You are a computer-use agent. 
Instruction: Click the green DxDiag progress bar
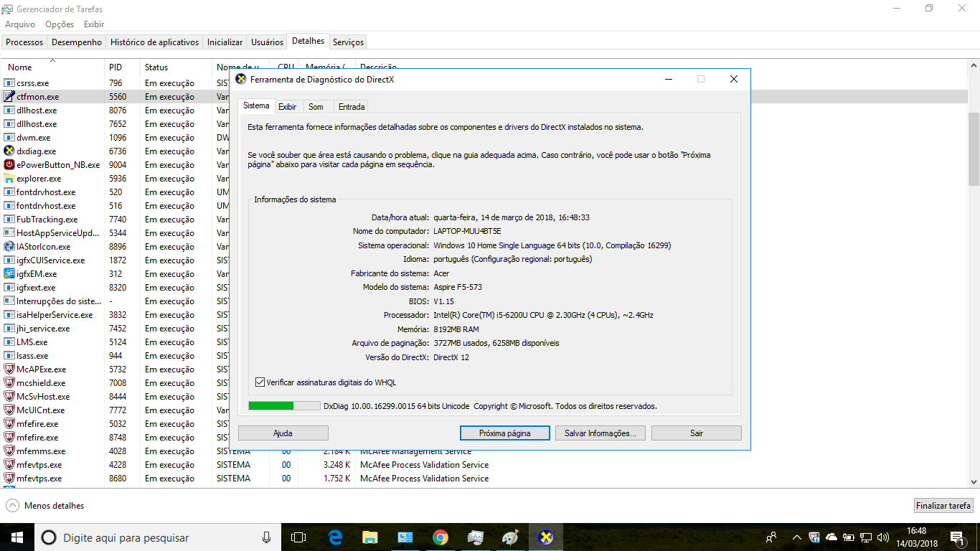tap(284, 406)
